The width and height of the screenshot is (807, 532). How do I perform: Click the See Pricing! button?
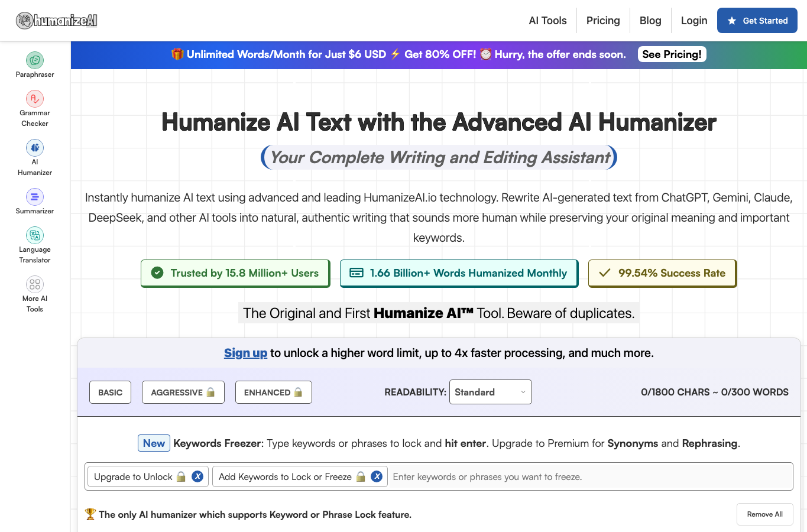click(x=672, y=54)
